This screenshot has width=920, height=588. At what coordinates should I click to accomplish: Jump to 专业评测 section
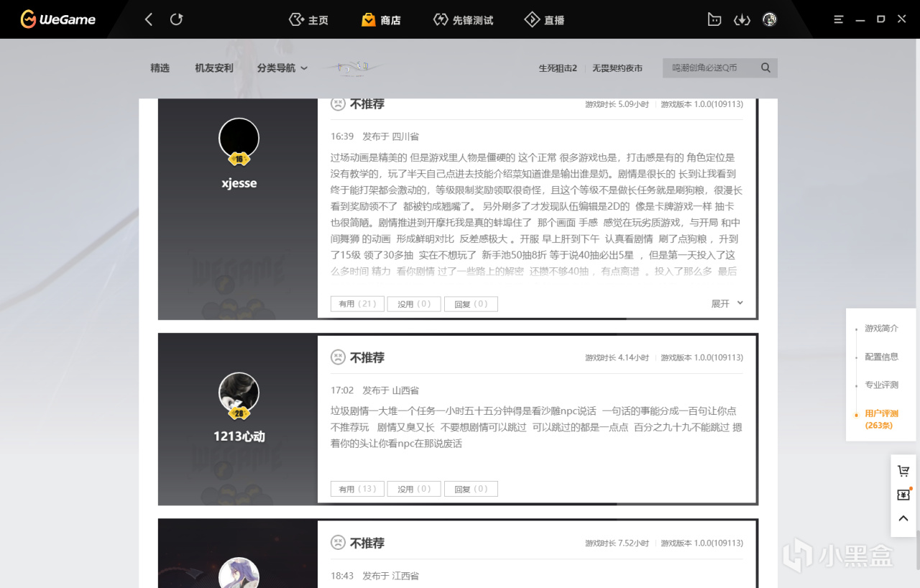[x=881, y=385]
